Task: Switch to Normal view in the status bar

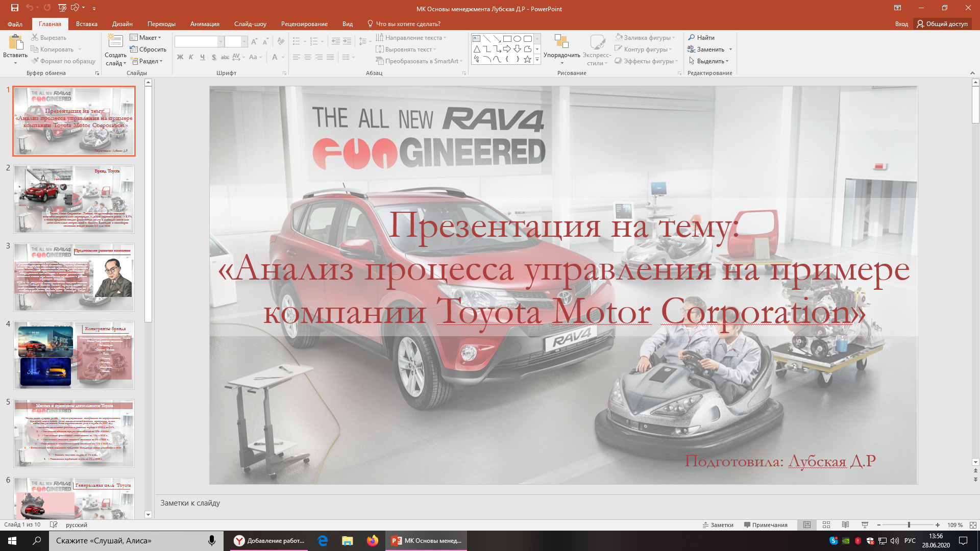Action: 807,524
